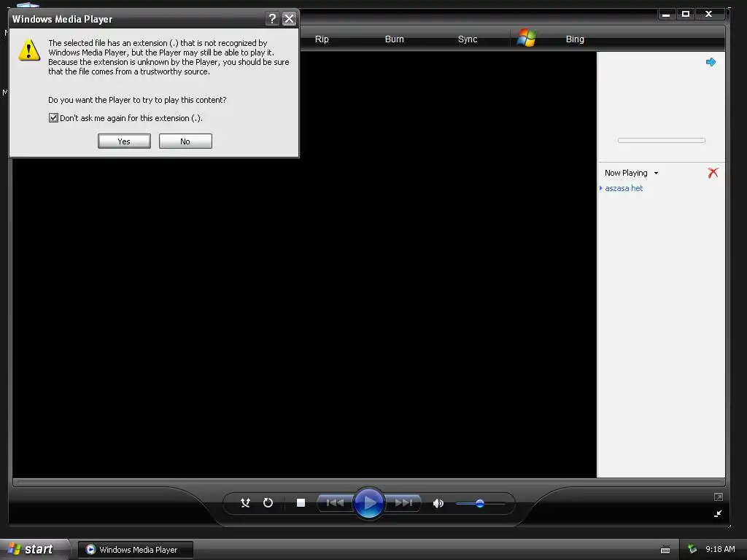Toggle repeat mode
Viewport: 747px width, 560px height.
(x=268, y=503)
